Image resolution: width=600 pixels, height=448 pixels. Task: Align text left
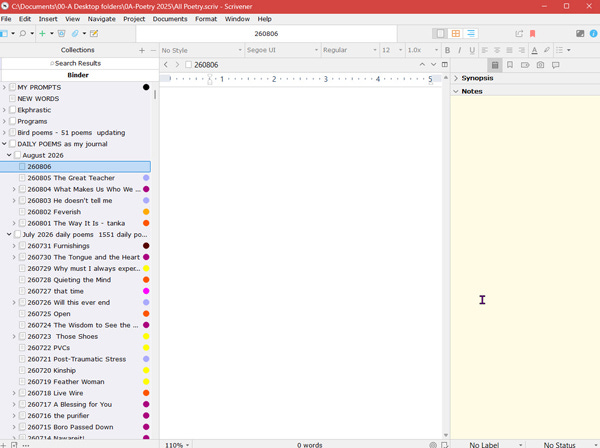click(484, 50)
